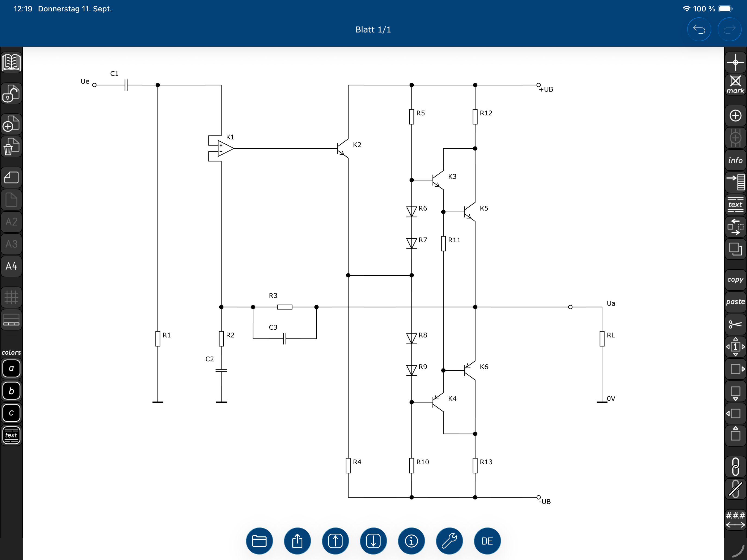
Task: Open the symbol library book icon
Action: pos(11,62)
